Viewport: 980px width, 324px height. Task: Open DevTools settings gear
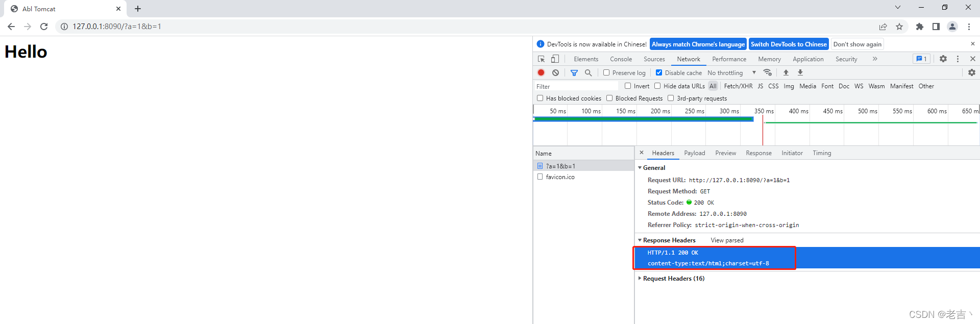tap(943, 59)
